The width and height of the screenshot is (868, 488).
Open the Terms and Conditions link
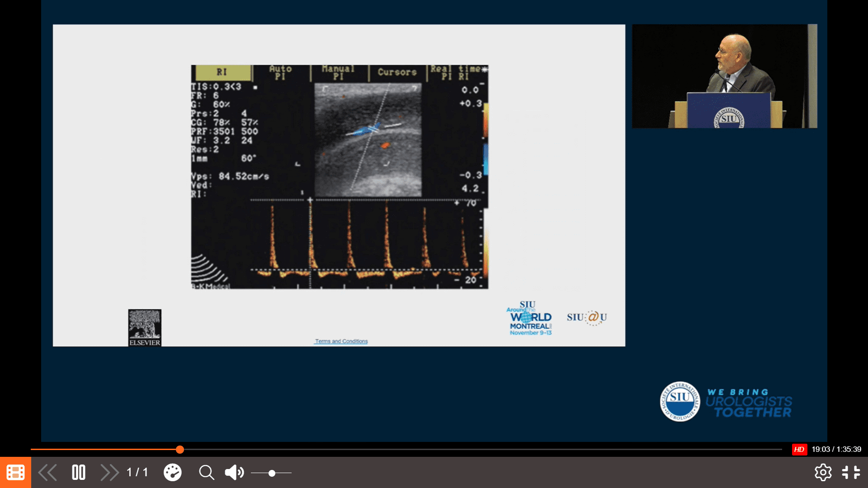tap(341, 341)
